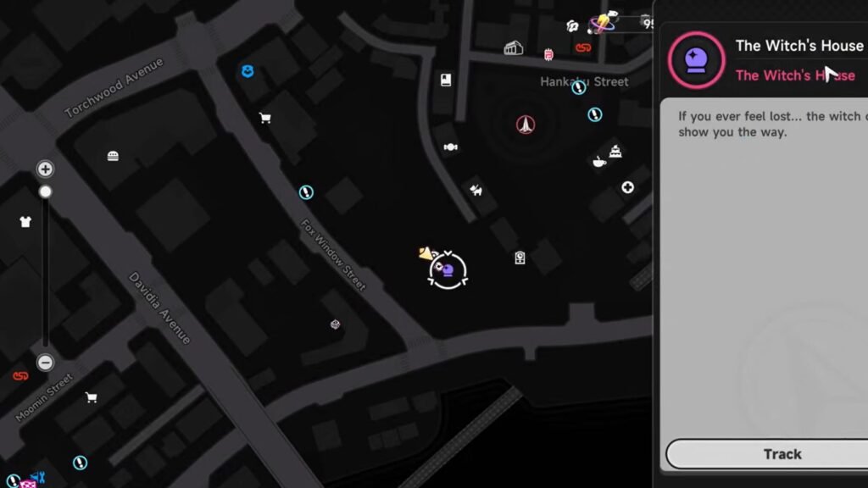The height and width of the screenshot is (488, 868).
Task: Select the red tower landmark marker
Action: click(526, 125)
